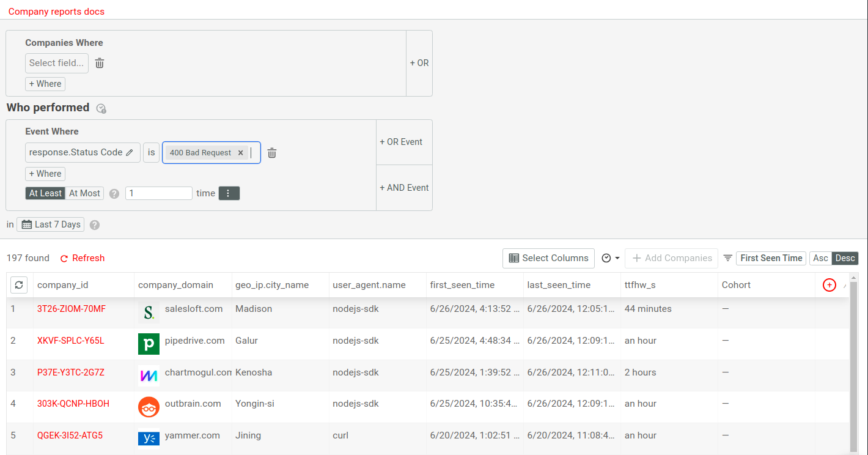Image resolution: width=868 pixels, height=455 pixels.
Task: Click the Select Columns button
Action: 548,258
